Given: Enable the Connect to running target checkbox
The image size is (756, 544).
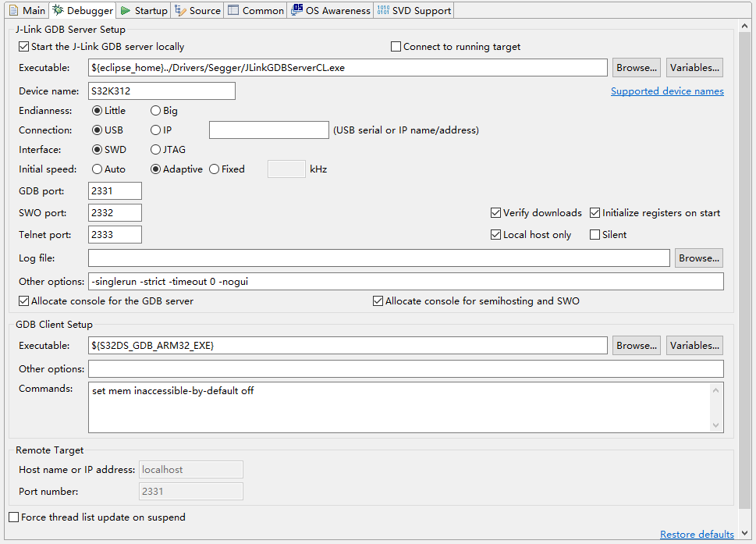Looking at the screenshot, I should (x=396, y=47).
